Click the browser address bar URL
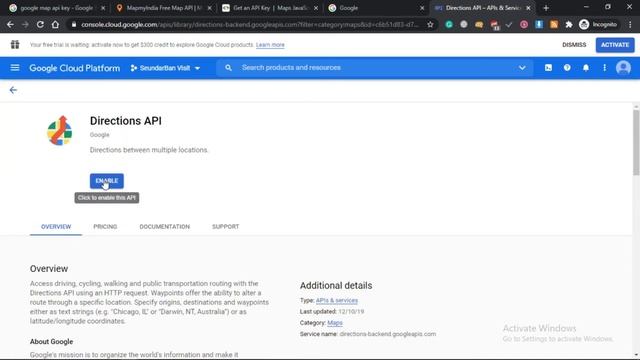This screenshot has height=360, width=640. [249, 24]
